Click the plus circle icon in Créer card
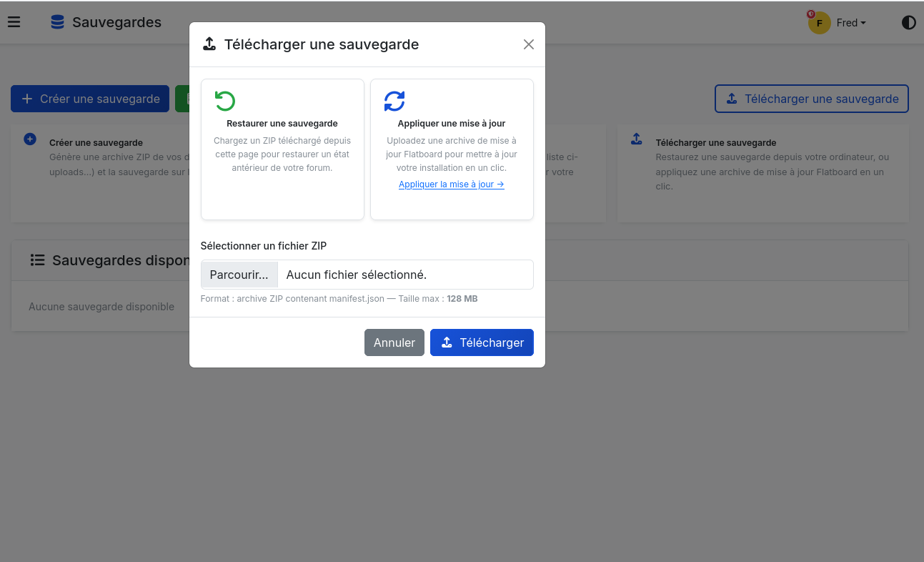This screenshot has width=924, height=562. point(30,139)
